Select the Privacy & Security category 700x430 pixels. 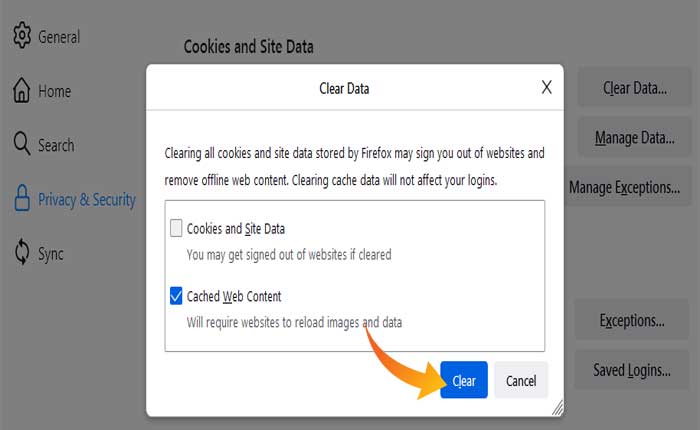pos(87,199)
